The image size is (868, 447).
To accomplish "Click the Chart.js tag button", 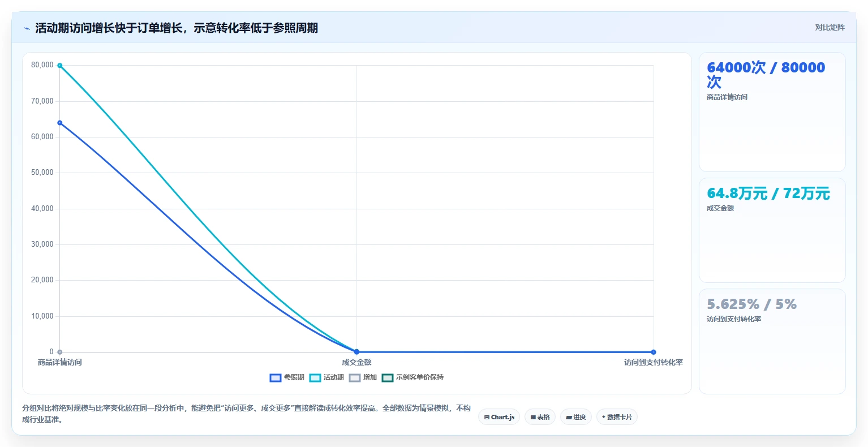I will point(499,417).
